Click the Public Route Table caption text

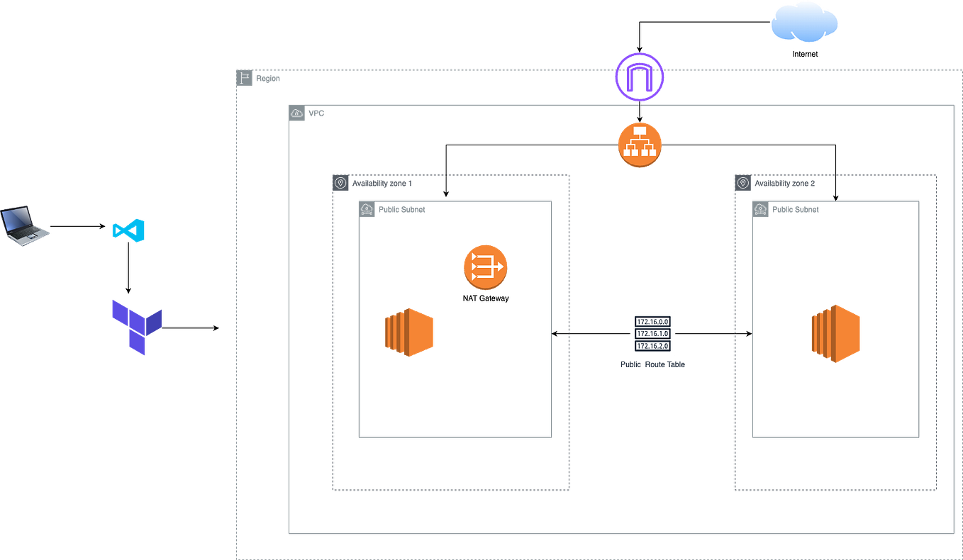[652, 365]
